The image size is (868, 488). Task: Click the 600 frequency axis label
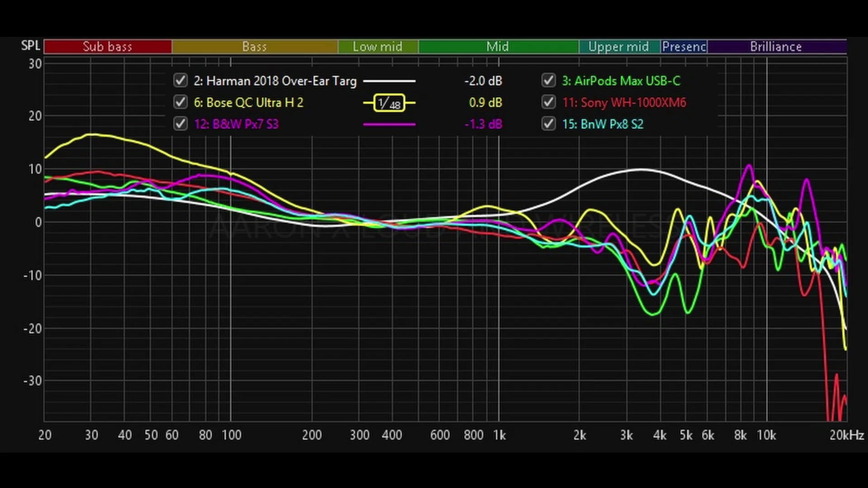pyautogui.click(x=440, y=435)
